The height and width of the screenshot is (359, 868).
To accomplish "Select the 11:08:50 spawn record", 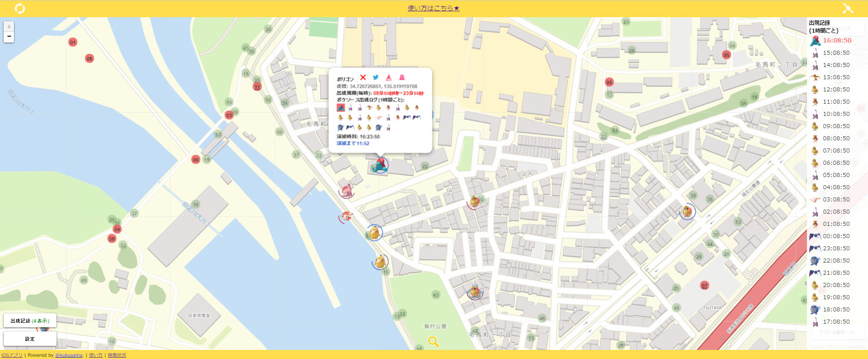I will [831, 101].
